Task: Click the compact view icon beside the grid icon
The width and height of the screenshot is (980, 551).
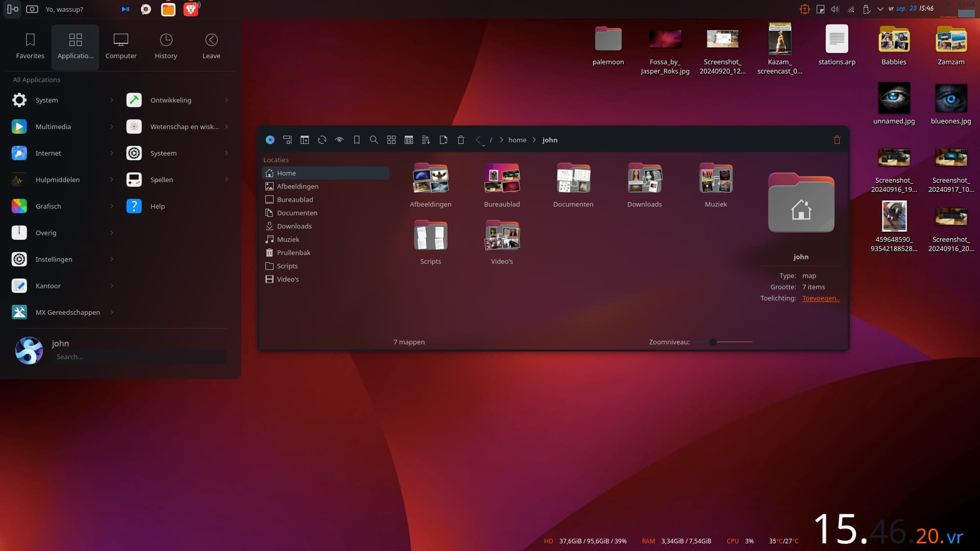Action: pyautogui.click(x=409, y=140)
